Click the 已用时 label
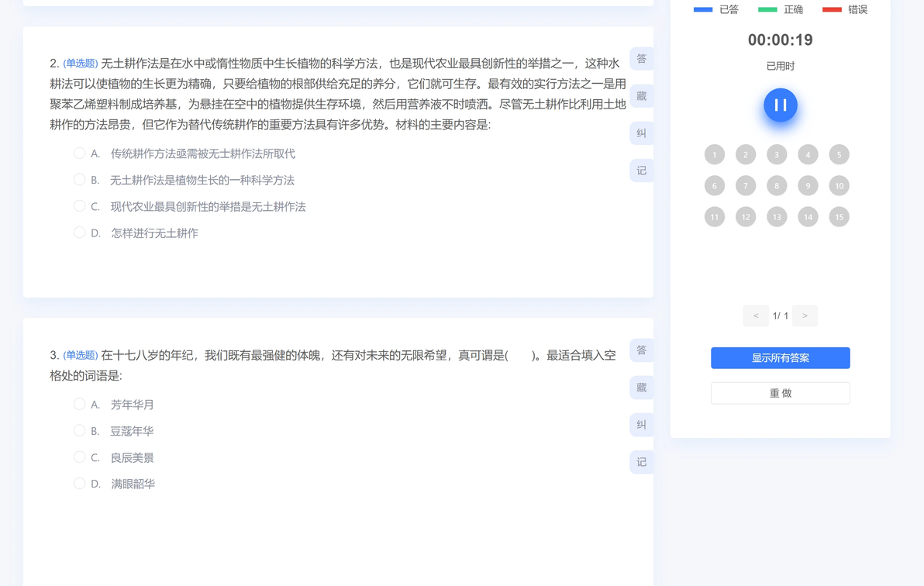924x586 pixels. (781, 66)
